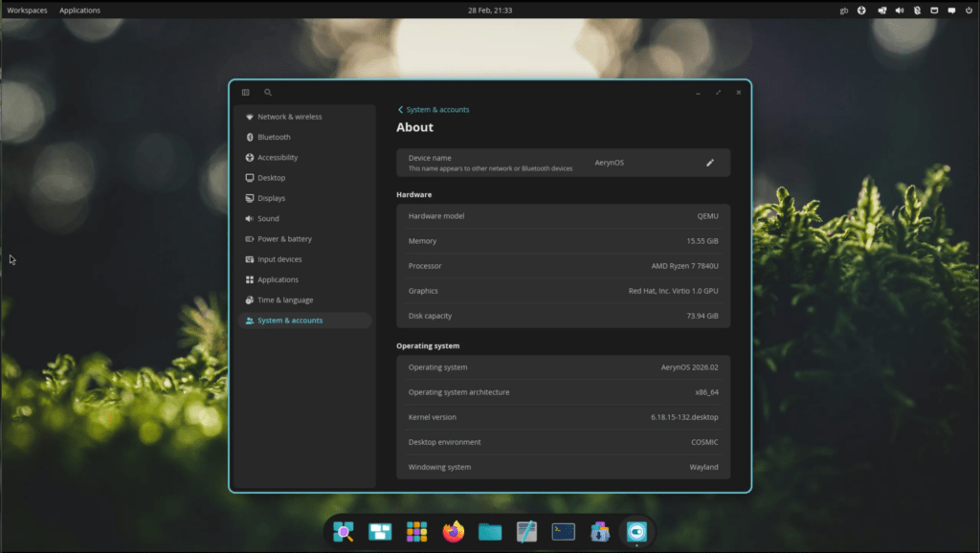
Task: Click the gb keyboard layout indicator
Action: (843, 10)
